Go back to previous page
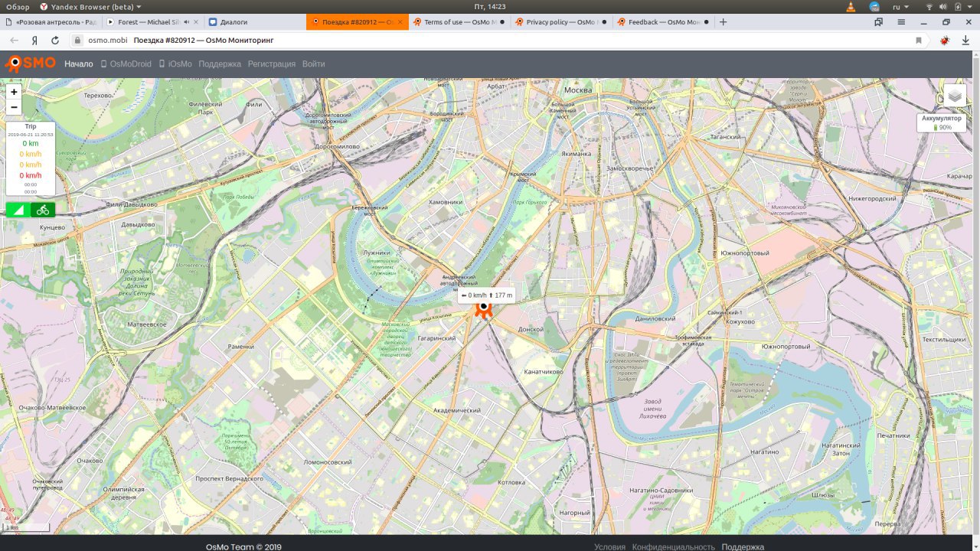 pyautogui.click(x=15, y=40)
